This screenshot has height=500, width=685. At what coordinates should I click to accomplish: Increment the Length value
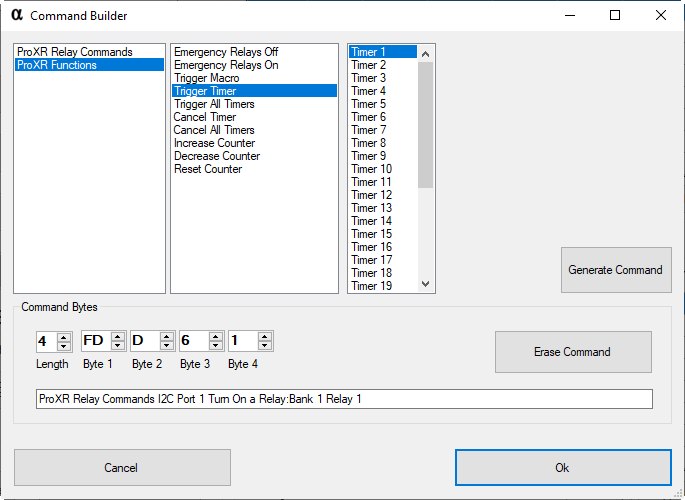pyautogui.click(x=64, y=337)
